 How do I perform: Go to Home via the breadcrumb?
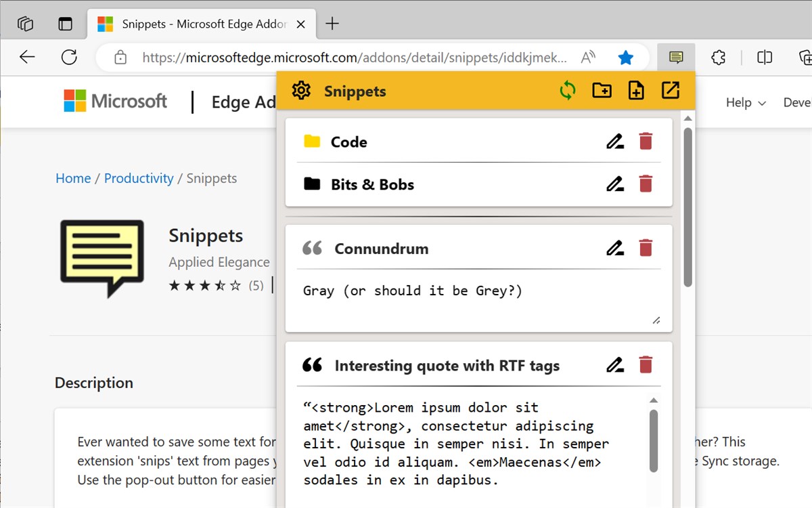[72, 178]
